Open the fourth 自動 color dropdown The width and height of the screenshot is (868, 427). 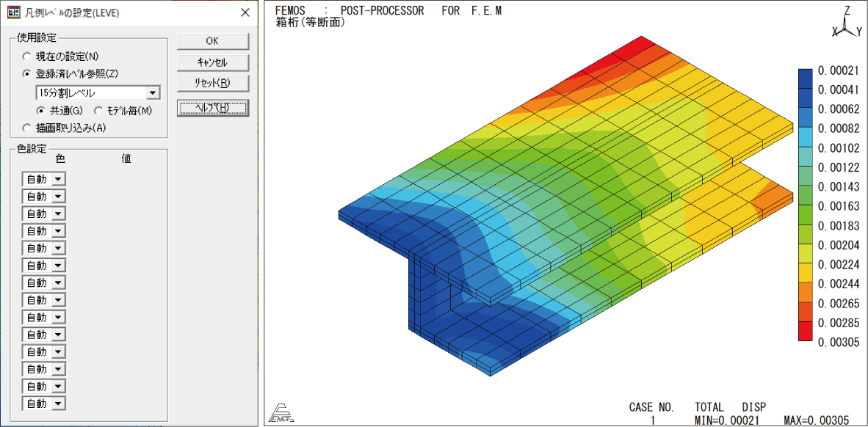click(59, 230)
